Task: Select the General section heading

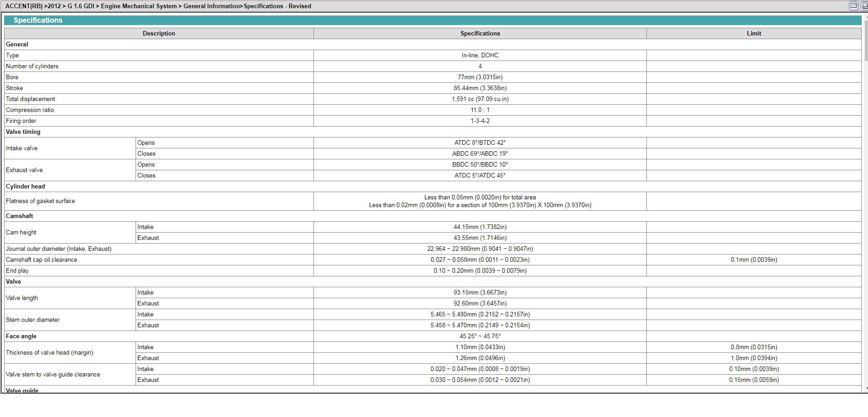Action: click(x=17, y=44)
